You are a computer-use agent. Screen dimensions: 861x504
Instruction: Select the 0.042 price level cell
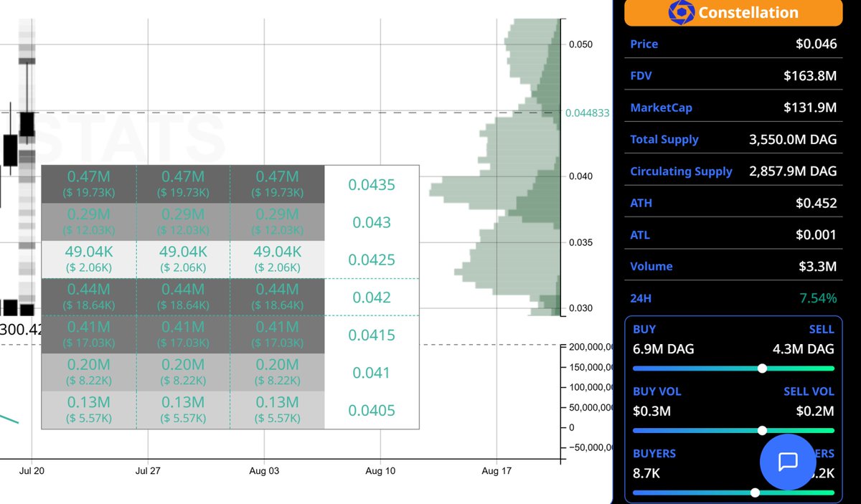coord(372,297)
